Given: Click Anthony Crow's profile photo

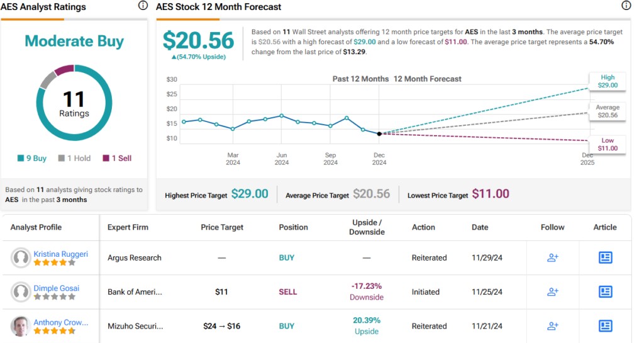Looking at the screenshot, I should tap(21, 325).
